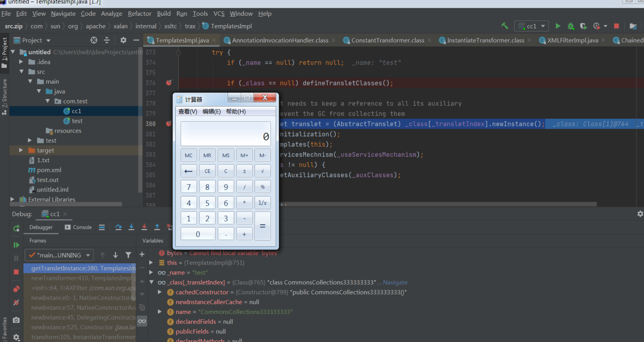Open the Refactor menu
This screenshot has width=644, height=342.
pos(140,14)
